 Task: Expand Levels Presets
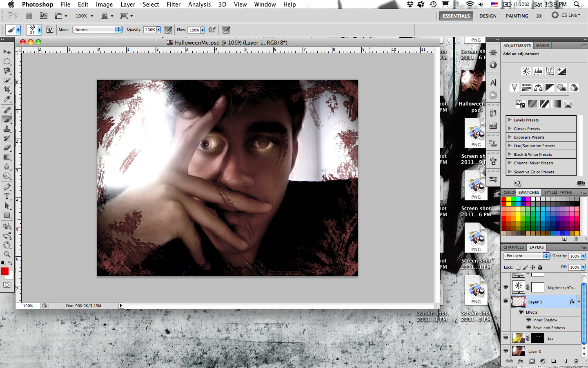[510, 120]
